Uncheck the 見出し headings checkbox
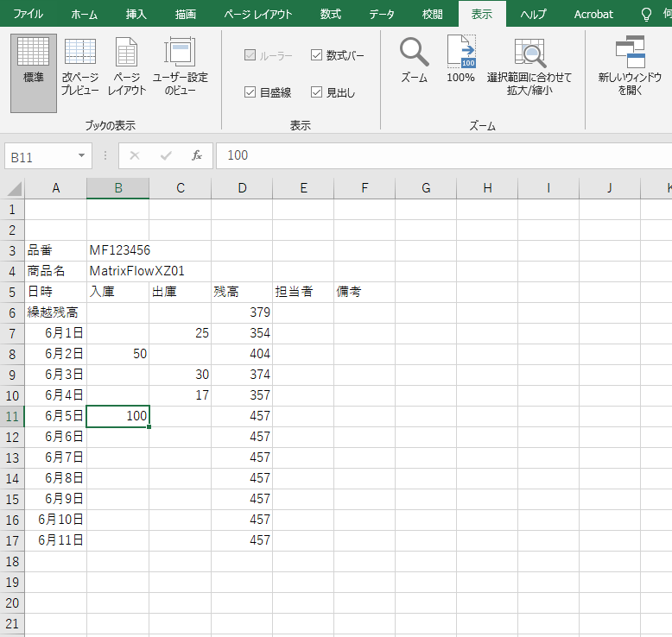The height and width of the screenshot is (637, 672). (316, 92)
